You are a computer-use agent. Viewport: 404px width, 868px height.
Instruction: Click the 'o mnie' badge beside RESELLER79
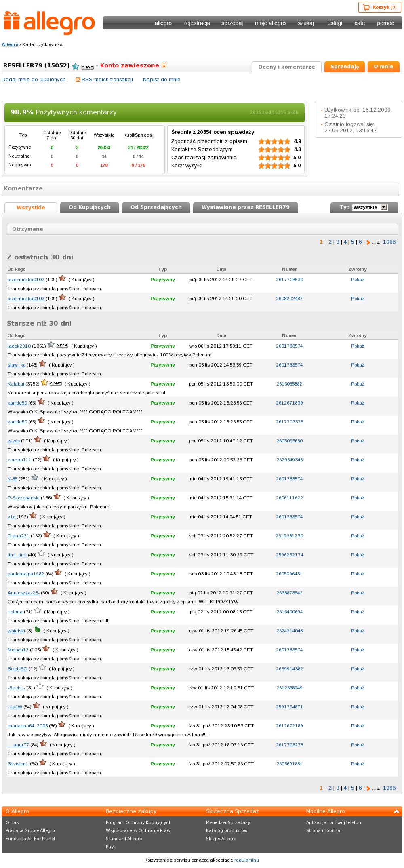point(87,67)
